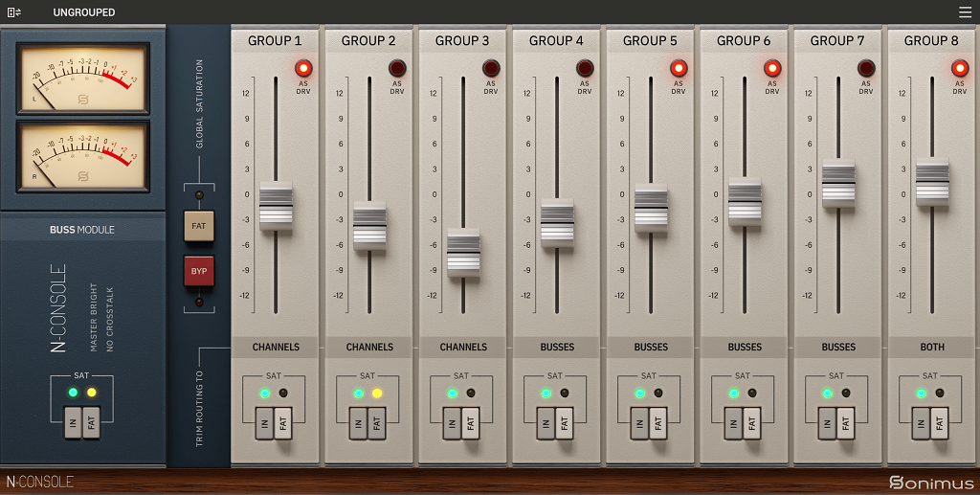The width and height of the screenshot is (980, 495).
Task: Toggle Group 8 SAT FAT switch
Action: pyautogui.click(x=940, y=423)
